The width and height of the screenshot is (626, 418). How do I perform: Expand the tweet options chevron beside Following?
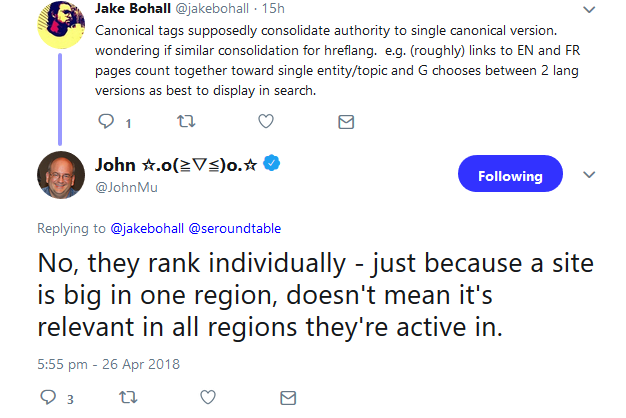pos(589,175)
